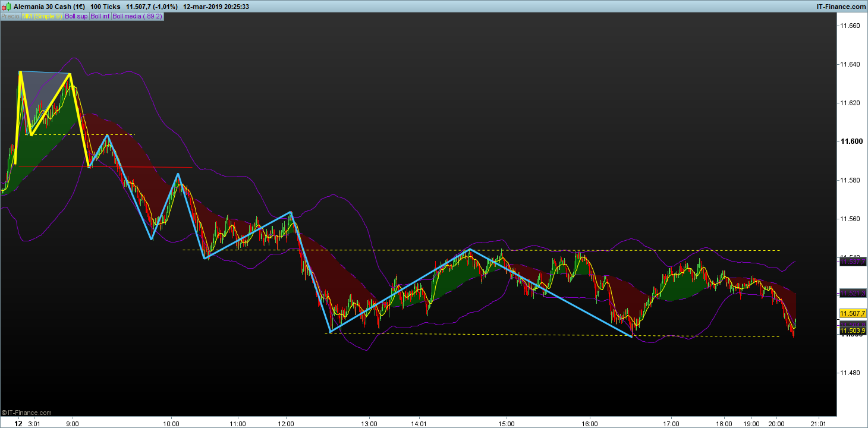
Task: Click the 17:00 time axis label
Action: point(671,424)
